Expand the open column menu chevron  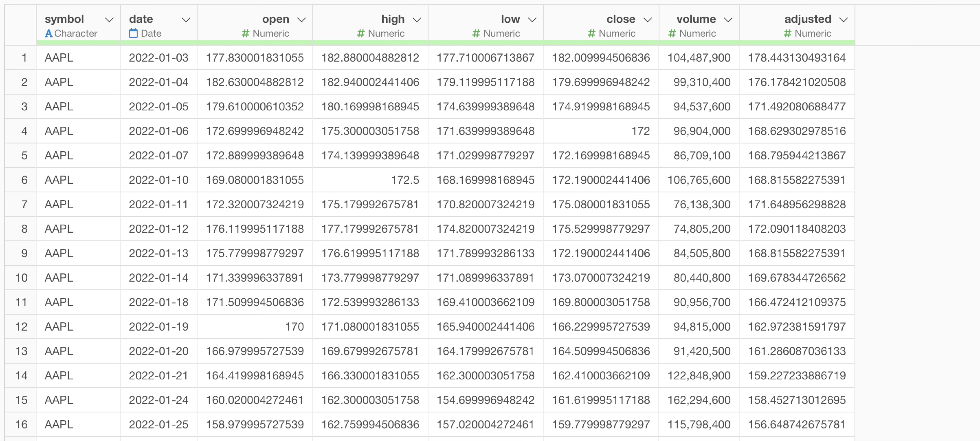tap(301, 20)
